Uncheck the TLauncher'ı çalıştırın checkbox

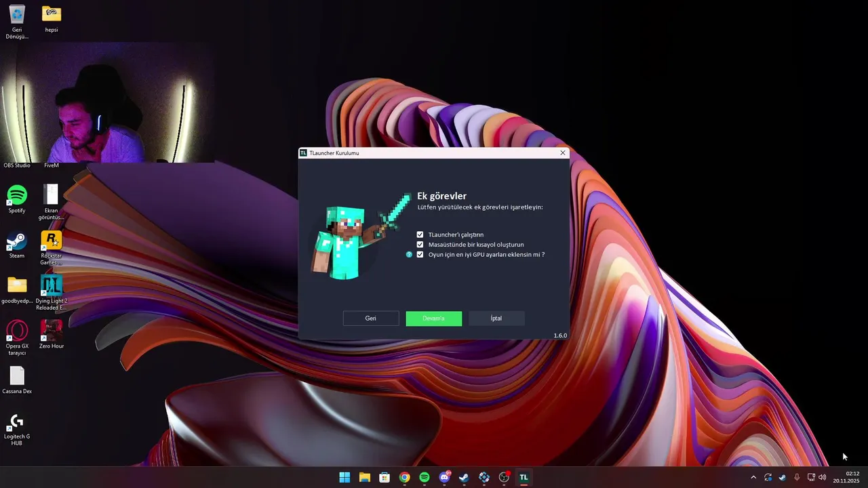pos(420,235)
